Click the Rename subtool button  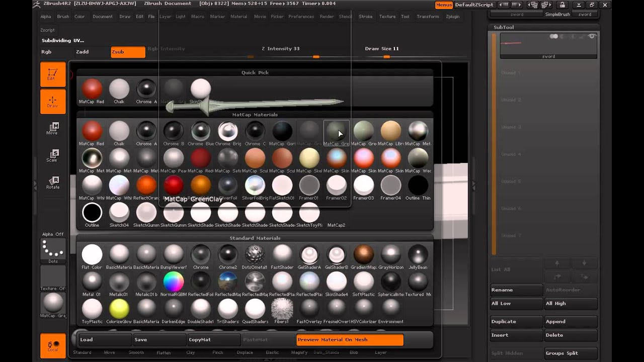coord(517,290)
